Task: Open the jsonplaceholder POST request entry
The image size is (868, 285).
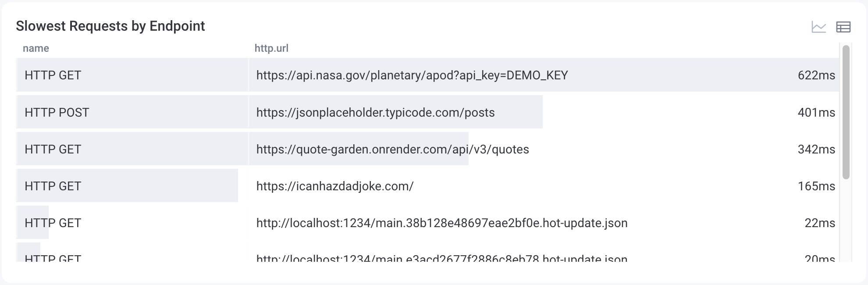Action: pyautogui.click(x=395, y=112)
